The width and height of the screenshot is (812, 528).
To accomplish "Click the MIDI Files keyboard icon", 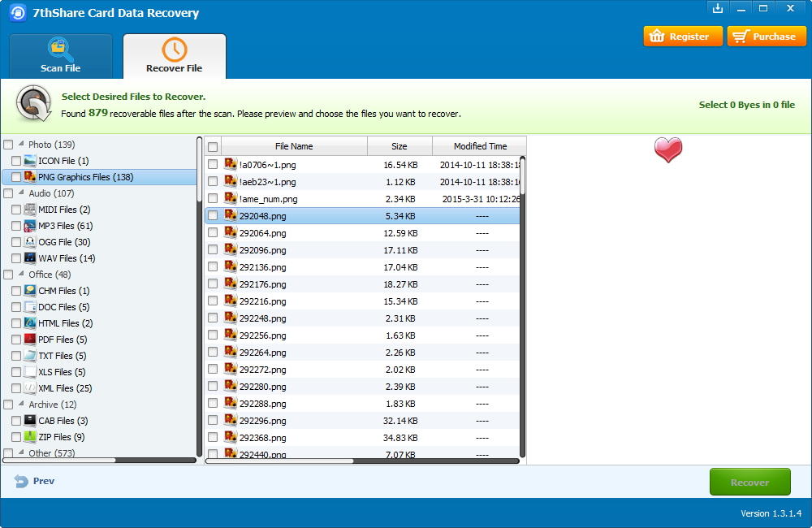I will pos(30,210).
